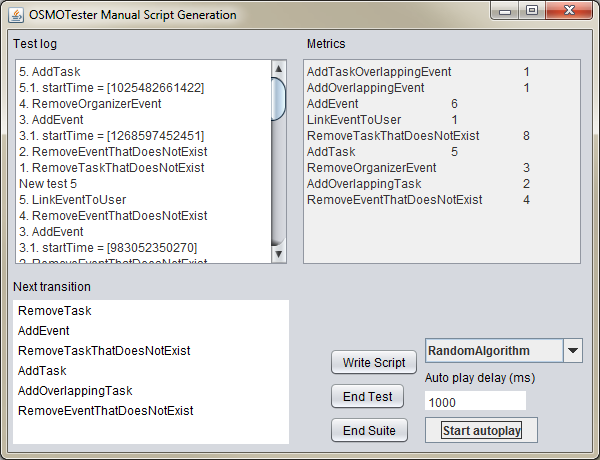Click End Suite button
Viewport: 600px width, 460px height.
click(x=368, y=430)
